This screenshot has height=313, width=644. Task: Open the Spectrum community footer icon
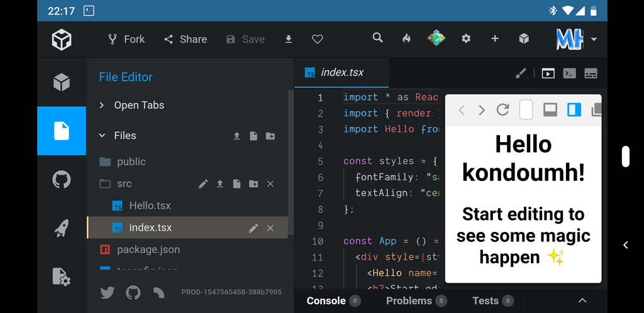click(158, 292)
